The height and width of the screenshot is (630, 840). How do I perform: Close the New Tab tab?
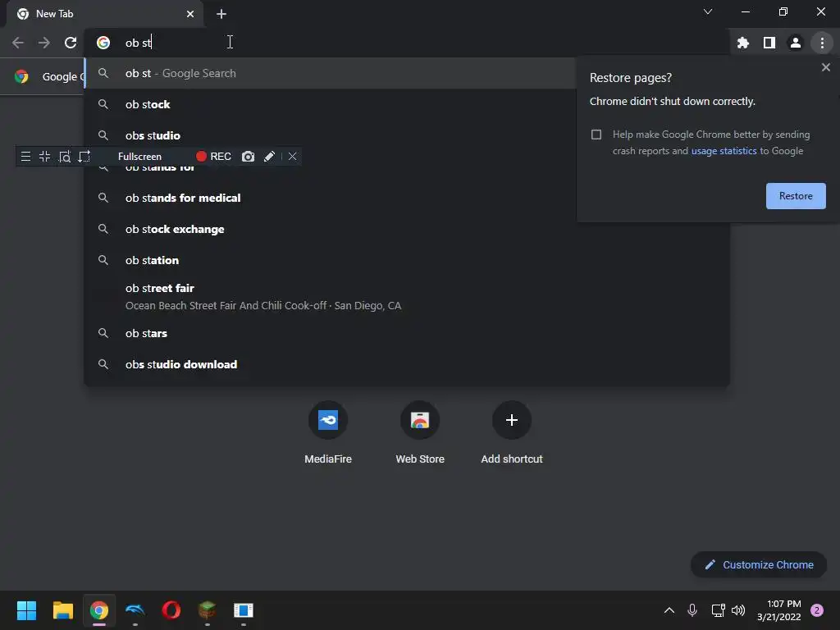(x=190, y=14)
